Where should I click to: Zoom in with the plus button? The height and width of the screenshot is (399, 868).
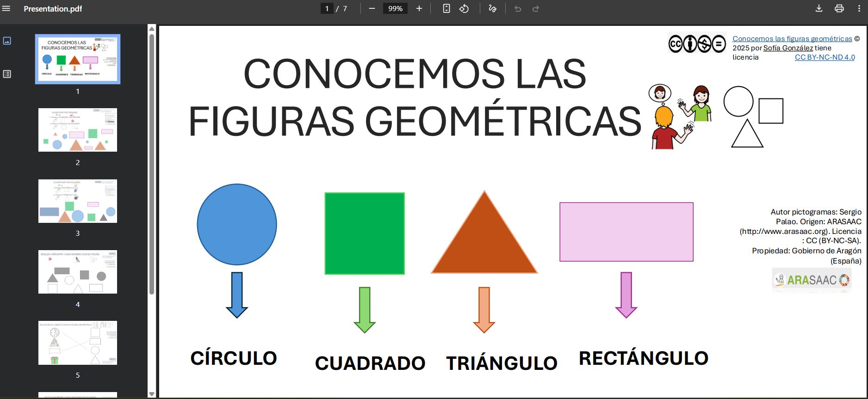pyautogui.click(x=419, y=8)
